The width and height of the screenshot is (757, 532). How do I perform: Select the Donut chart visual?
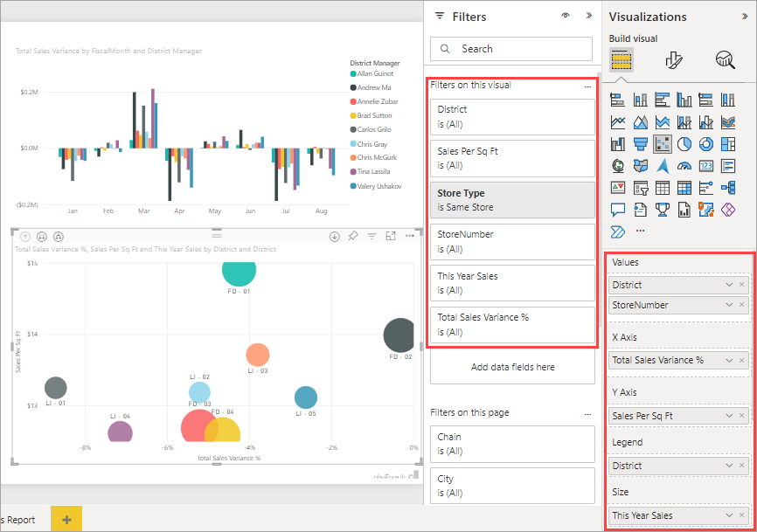coord(705,144)
